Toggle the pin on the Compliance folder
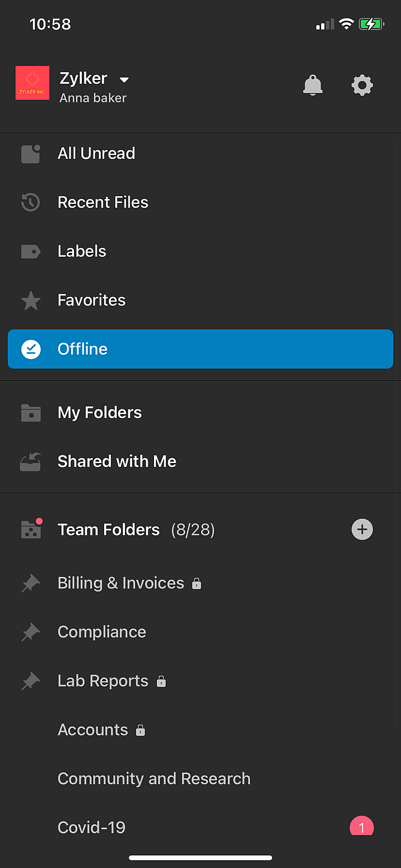The width and height of the screenshot is (401, 868). click(x=31, y=632)
